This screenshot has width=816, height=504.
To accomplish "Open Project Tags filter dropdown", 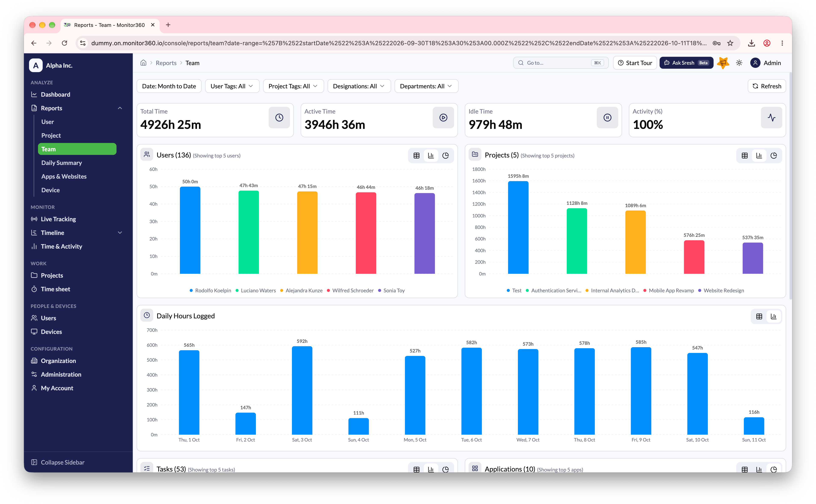I will 293,86.
